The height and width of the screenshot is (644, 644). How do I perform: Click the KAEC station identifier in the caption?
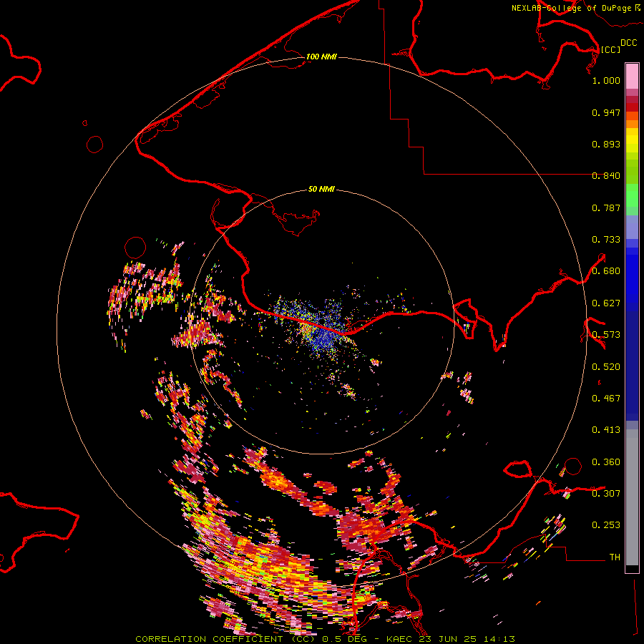tap(399, 639)
